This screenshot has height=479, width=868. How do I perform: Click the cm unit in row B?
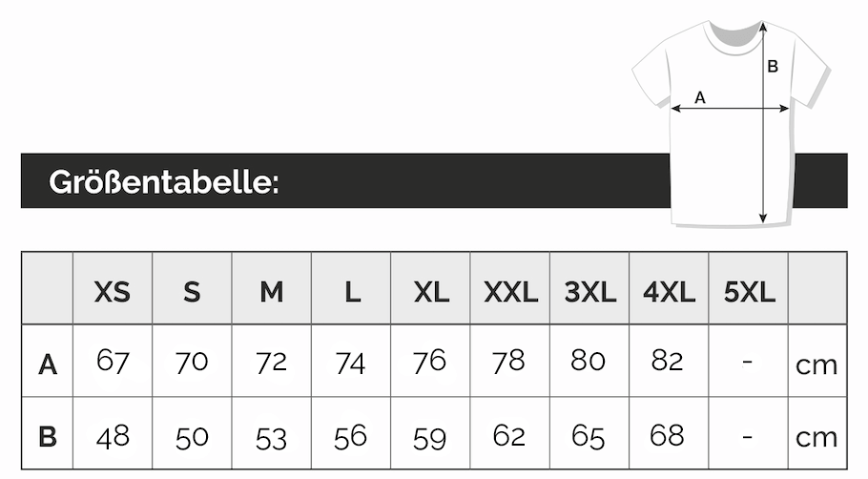coord(816,437)
